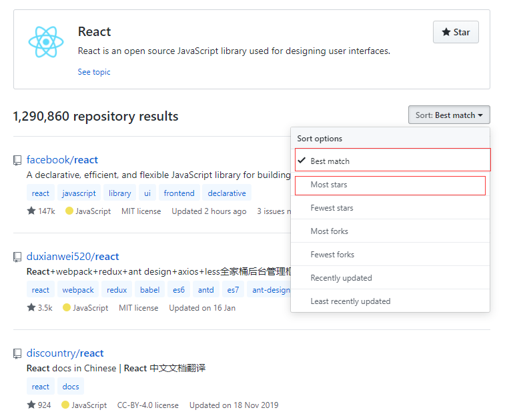Click yellow JavaScript dot in facebook/react row
Viewport: 507px width, 420px height.
coord(69,211)
